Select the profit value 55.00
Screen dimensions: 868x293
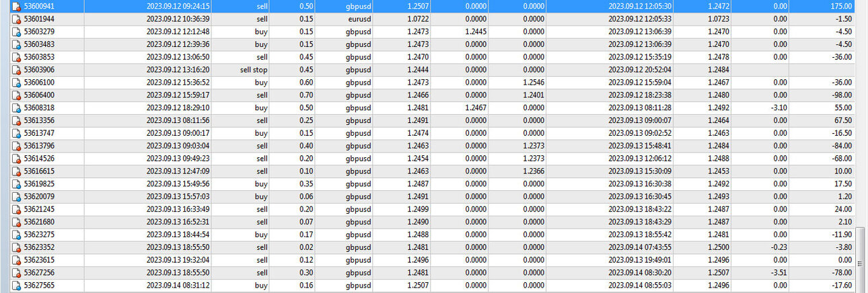pyautogui.click(x=842, y=108)
